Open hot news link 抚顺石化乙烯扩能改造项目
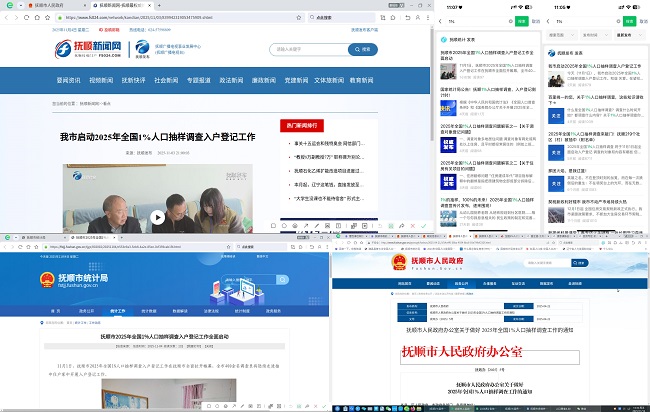Image resolution: width=650 pixels, height=412 pixels. (x=329, y=171)
